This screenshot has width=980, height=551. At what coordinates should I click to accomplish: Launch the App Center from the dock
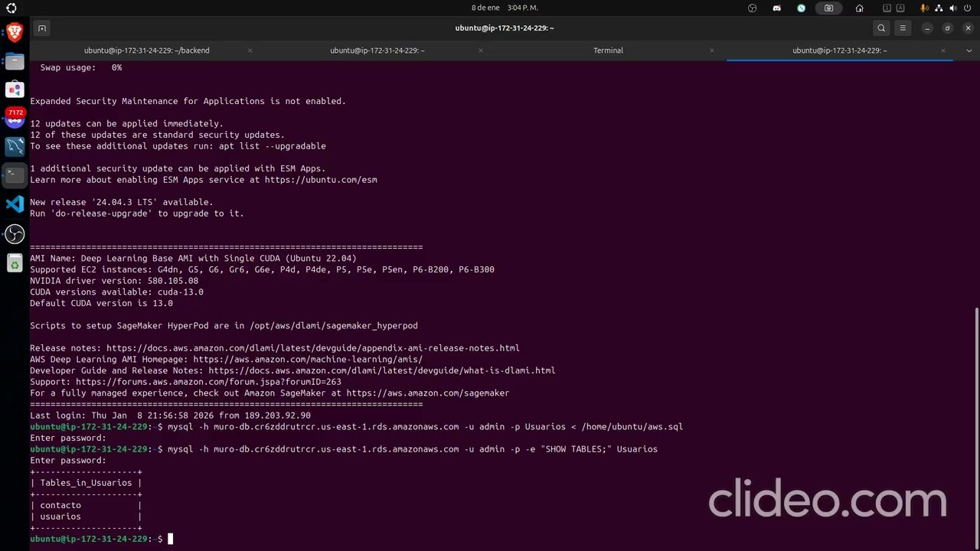(15, 90)
